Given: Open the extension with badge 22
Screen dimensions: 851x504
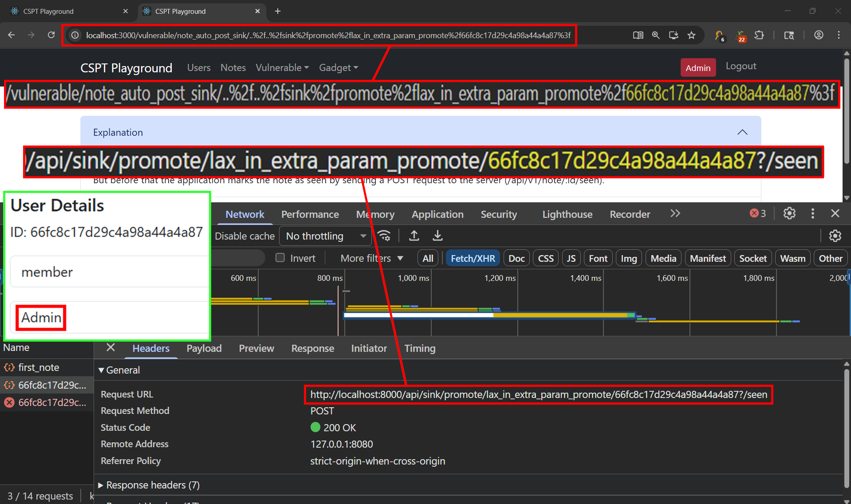Looking at the screenshot, I should [x=741, y=35].
